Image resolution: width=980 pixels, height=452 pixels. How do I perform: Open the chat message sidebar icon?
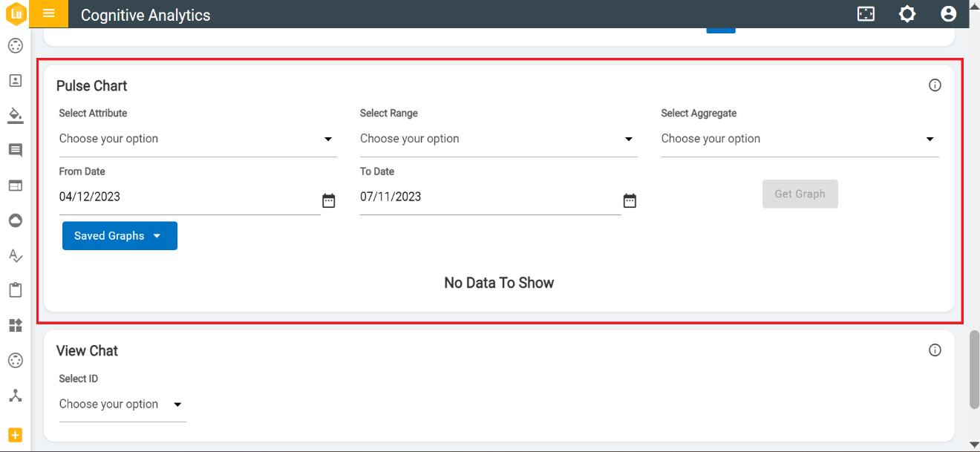click(x=15, y=151)
